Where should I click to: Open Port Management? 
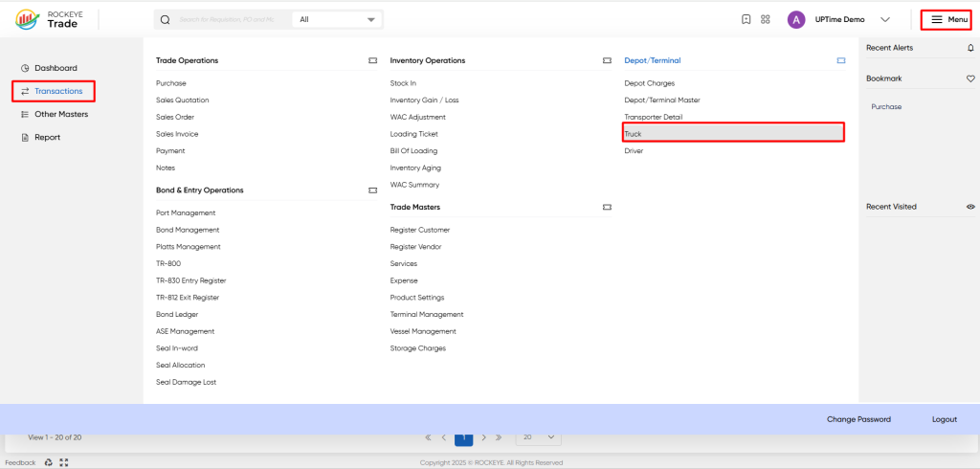tap(186, 213)
